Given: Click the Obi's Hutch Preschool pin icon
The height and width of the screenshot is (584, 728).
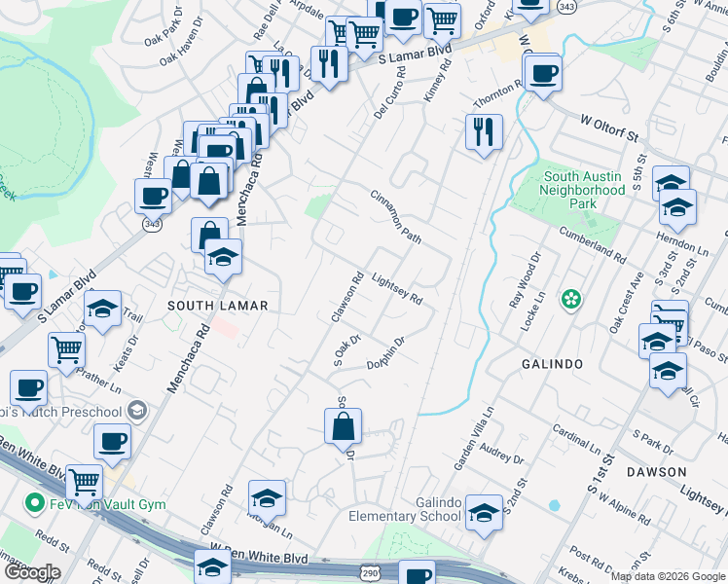Looking at the screenshot, I should [138, 411].
